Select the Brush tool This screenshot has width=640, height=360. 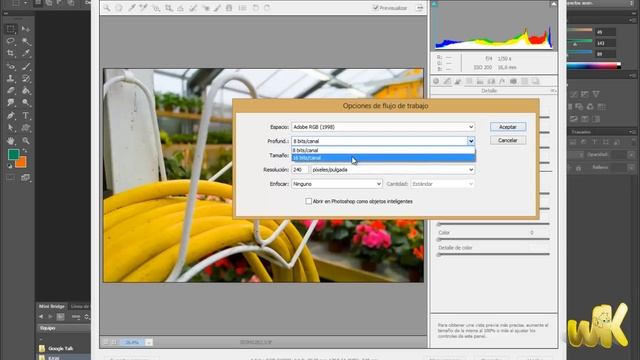pos(26,66)
